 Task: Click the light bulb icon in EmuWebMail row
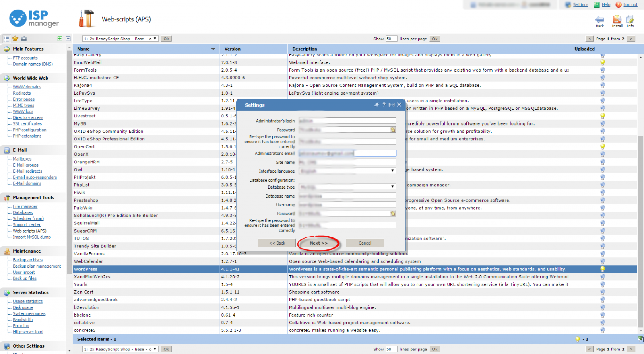tap(603, 62)
